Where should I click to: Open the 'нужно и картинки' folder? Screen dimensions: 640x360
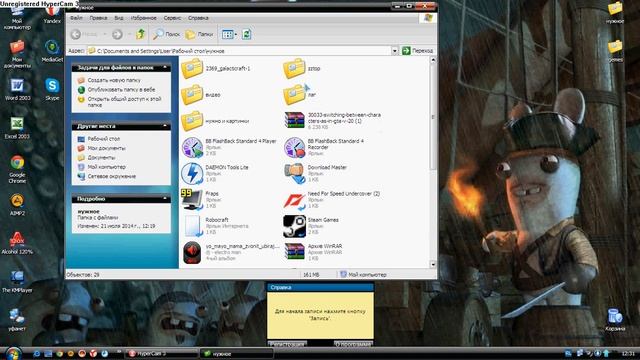[192, 121]
